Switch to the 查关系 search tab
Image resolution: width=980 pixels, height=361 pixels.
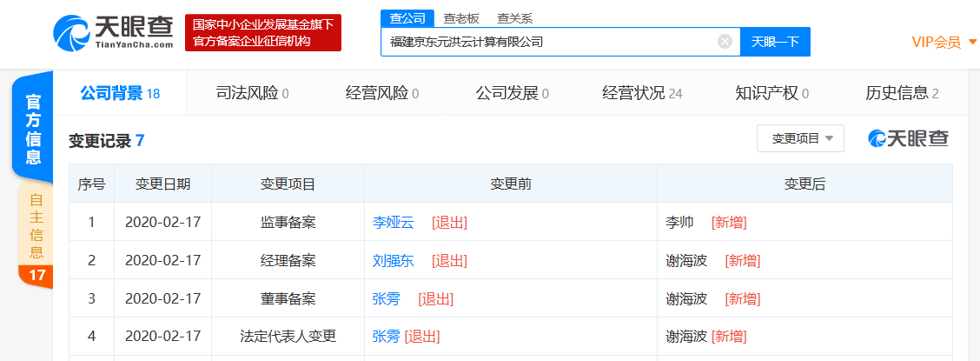pyautogui.click(x=514, y=18)
